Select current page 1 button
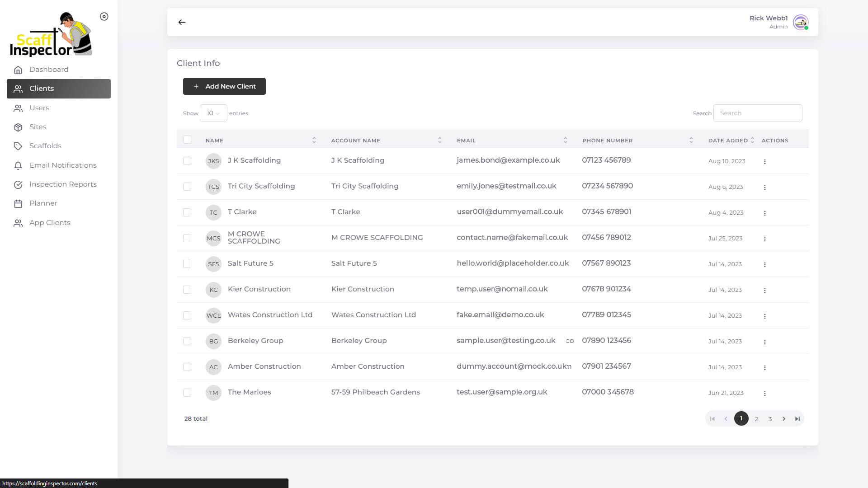Screen dimensions: 868x488 [x=741, y=418]
